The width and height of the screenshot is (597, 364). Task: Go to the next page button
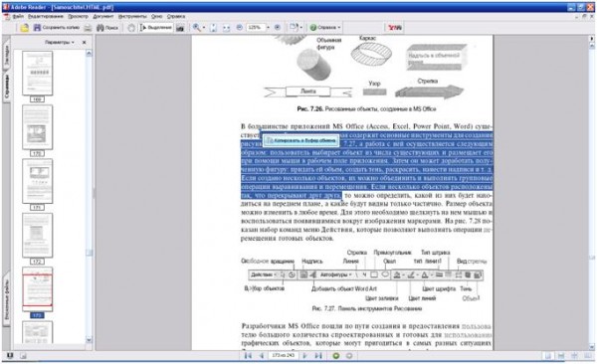pyautogui.click(x=304, y=356)
